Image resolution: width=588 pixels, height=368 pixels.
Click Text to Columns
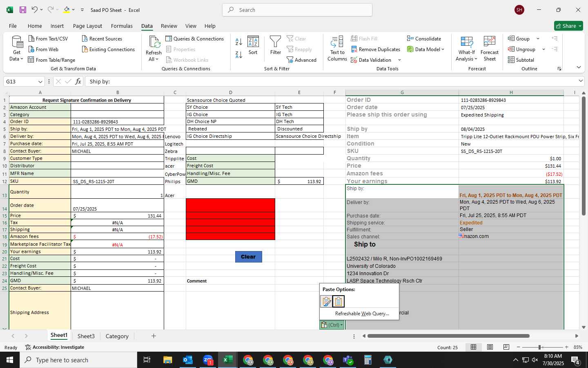point(337,49)
